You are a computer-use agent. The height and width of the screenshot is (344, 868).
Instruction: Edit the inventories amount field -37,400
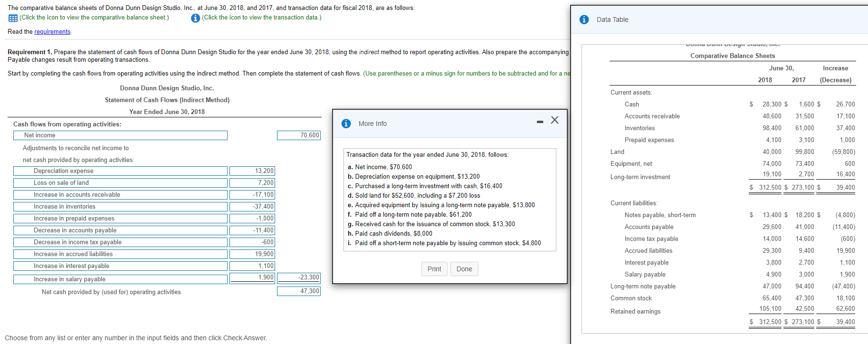click(x=252, y=207)
